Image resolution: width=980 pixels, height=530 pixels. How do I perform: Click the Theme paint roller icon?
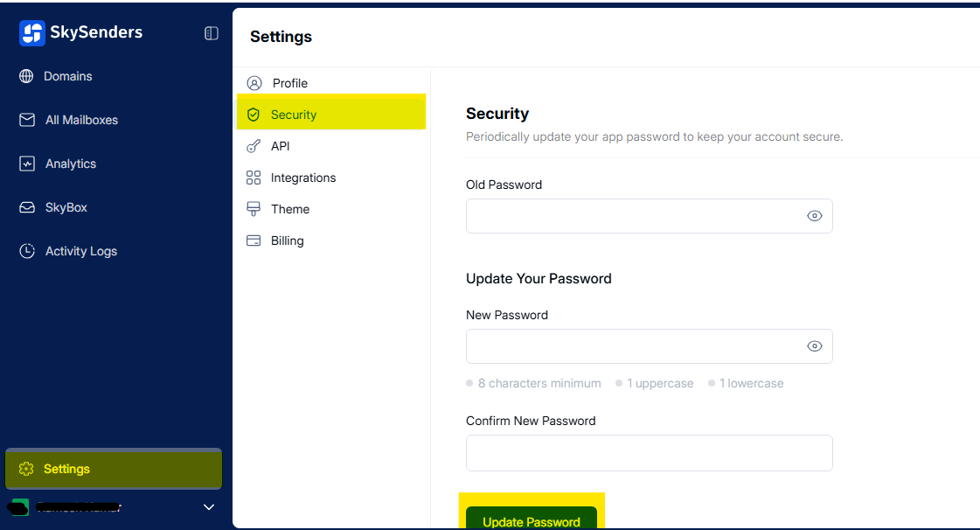(254, 209)
